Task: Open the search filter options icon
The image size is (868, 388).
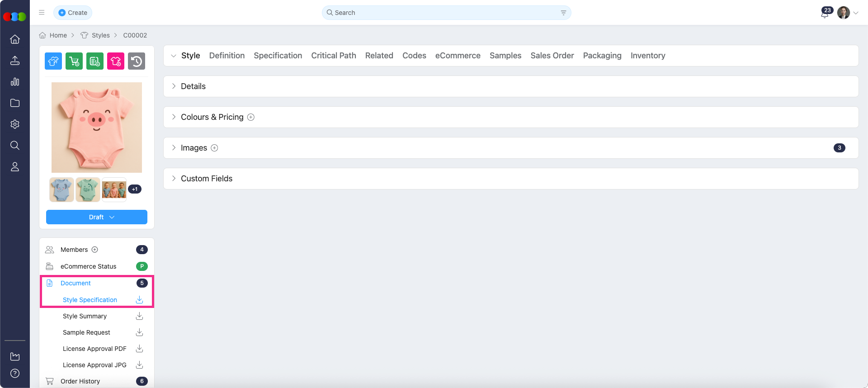Action: tap(563, 13)
